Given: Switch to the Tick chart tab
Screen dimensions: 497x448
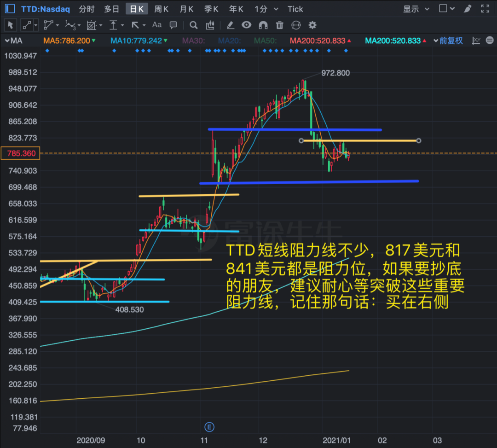Looking at the screenshot, I should tap(295, 9).
